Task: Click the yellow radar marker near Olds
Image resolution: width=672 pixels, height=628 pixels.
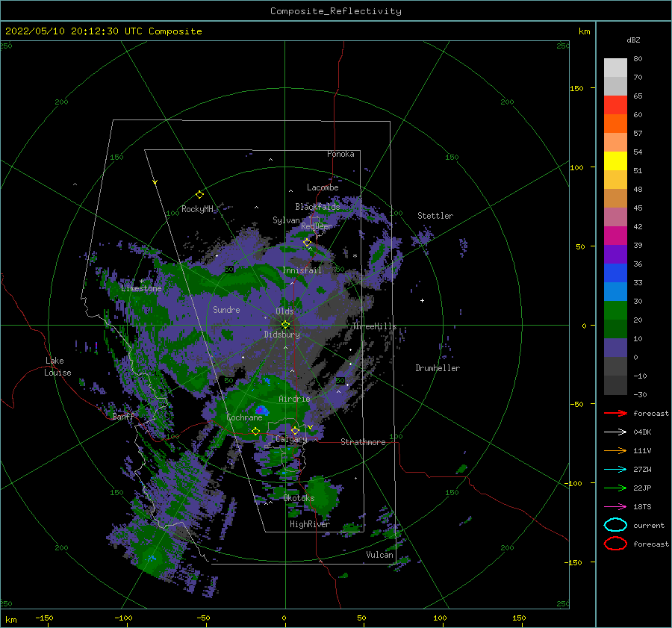Action: pos(285,325)
